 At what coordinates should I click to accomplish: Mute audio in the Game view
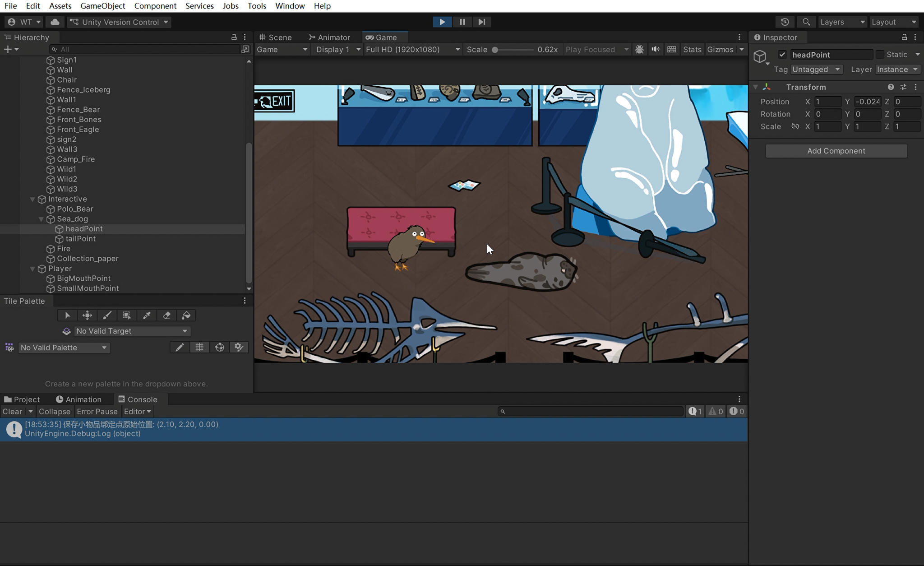click(655, 49)
